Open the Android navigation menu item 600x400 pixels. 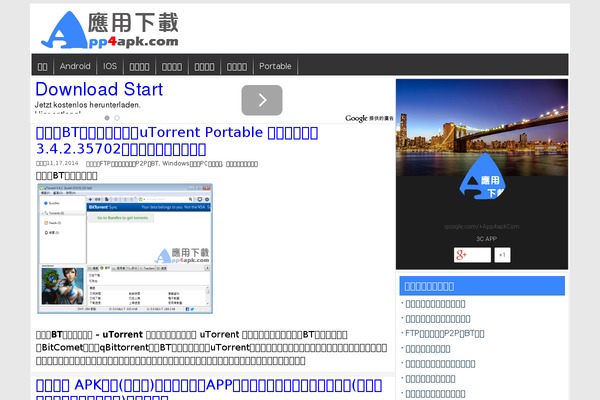click(75, 66)
